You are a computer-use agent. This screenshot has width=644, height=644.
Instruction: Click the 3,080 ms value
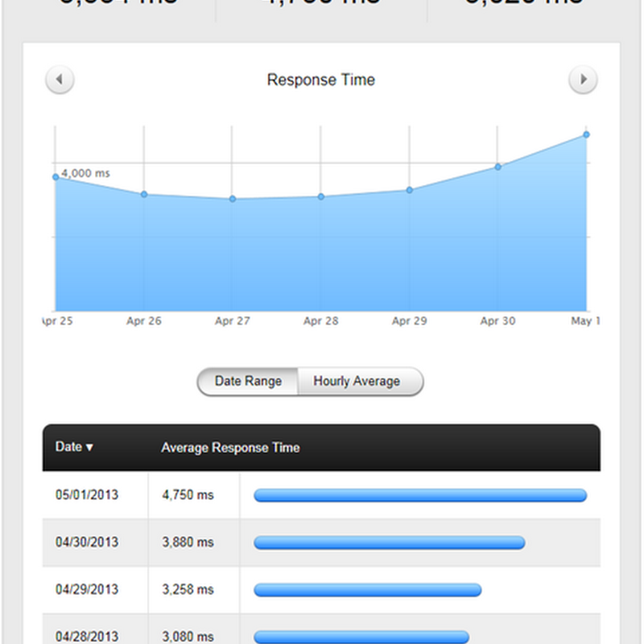(x=188, y=637)
